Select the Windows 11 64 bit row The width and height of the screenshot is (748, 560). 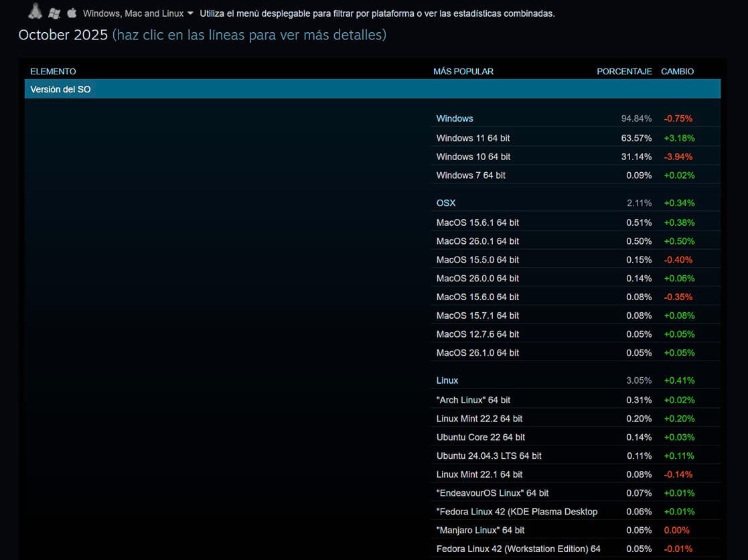point(473,138)
